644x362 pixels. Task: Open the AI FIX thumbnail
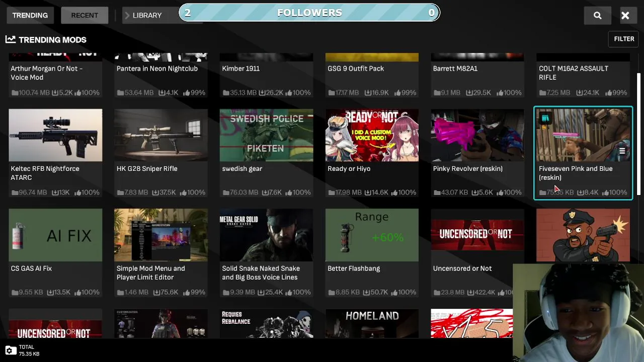[55, 235]
